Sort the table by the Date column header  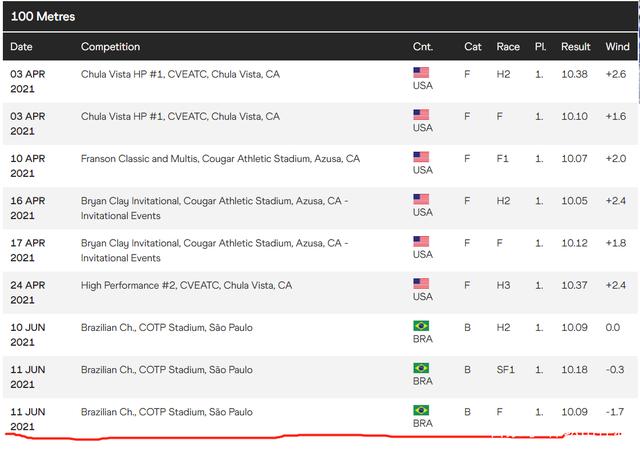pyautogui.click(x=21, y=47)
